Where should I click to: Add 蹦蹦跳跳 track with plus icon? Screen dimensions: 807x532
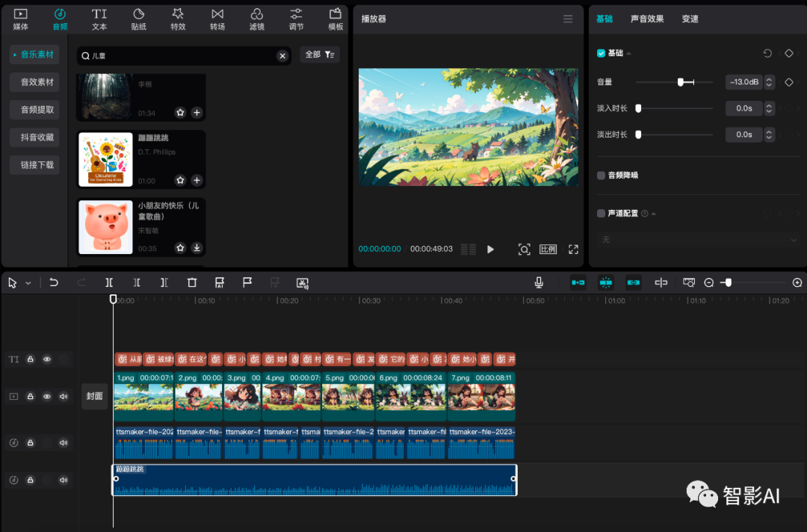click(197, 180)
